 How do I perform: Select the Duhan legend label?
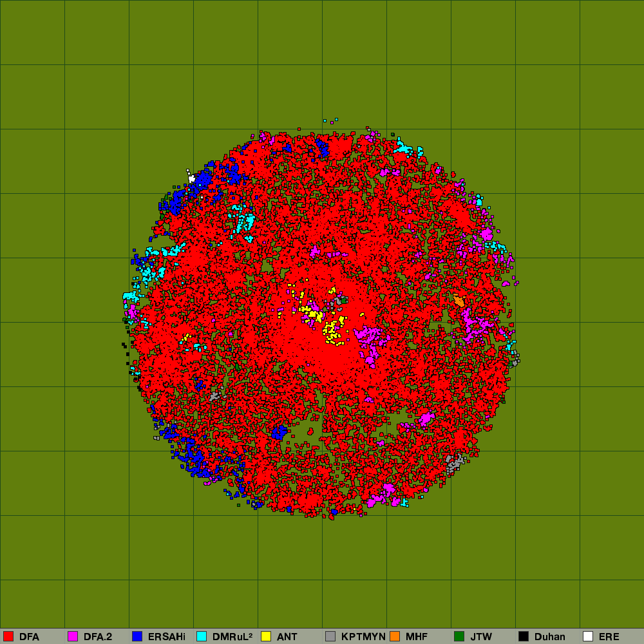[x=550, y=637]
